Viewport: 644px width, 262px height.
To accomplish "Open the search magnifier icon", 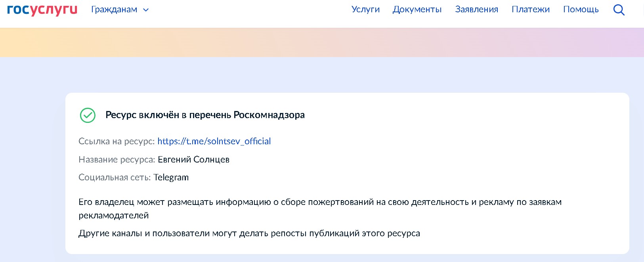I will [x=619, y=10].
